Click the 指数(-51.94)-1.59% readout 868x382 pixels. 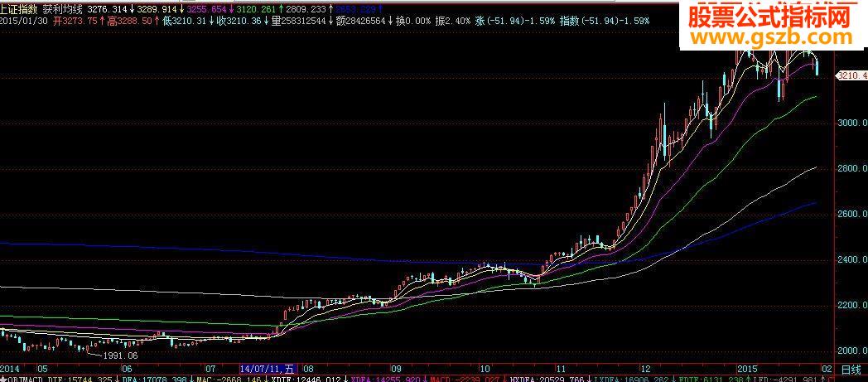pos(605,21)
